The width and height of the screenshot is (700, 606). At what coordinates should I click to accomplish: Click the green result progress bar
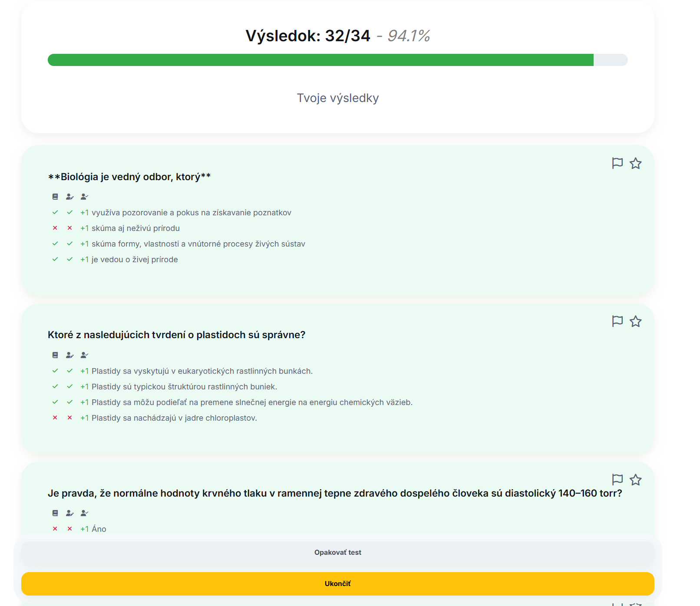coord(320,60)
